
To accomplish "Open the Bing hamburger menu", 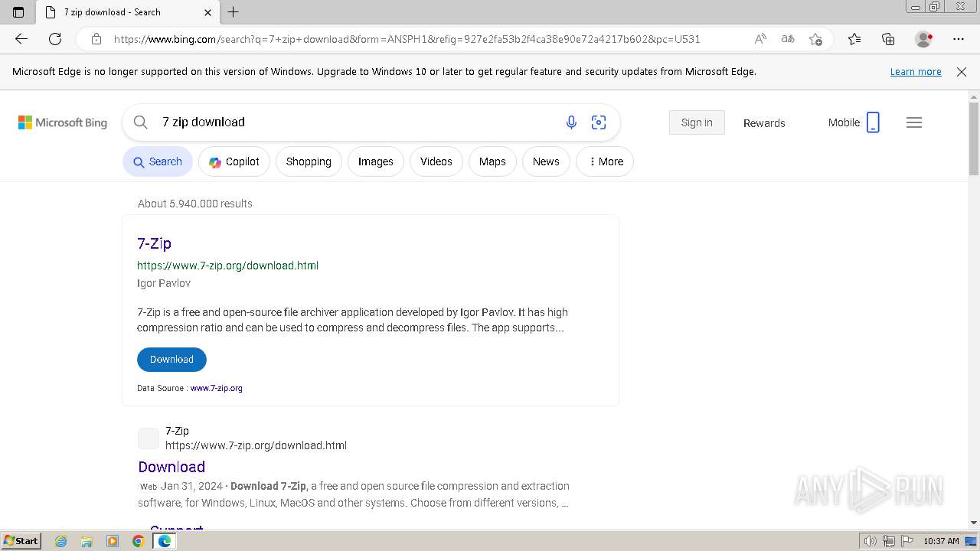I will [x=914, y=122].
